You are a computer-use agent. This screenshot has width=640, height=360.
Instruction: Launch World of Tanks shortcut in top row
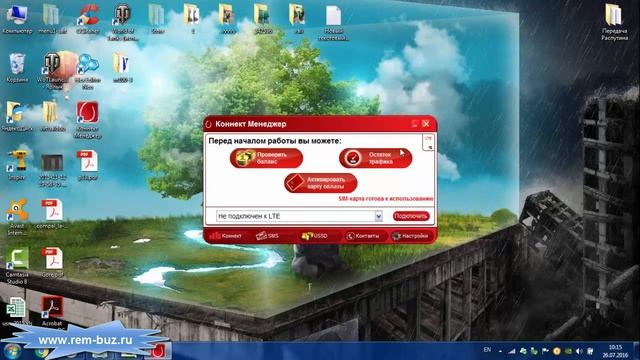click(x=122, y=22)
